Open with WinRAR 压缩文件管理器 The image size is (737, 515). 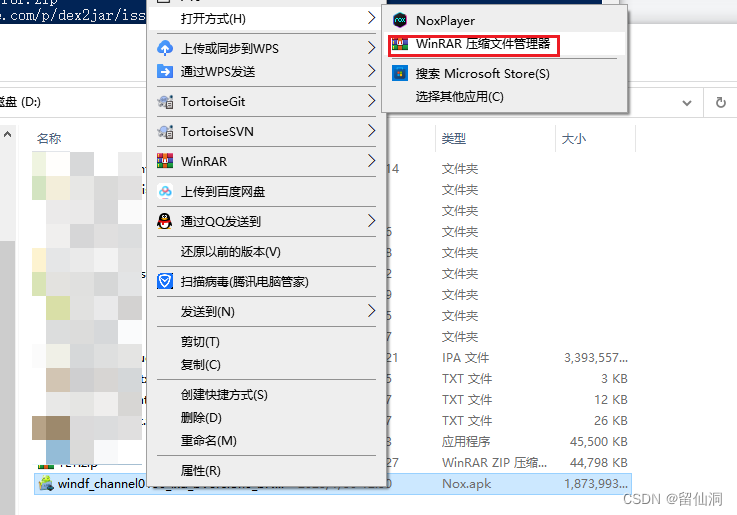pos(505,44)
